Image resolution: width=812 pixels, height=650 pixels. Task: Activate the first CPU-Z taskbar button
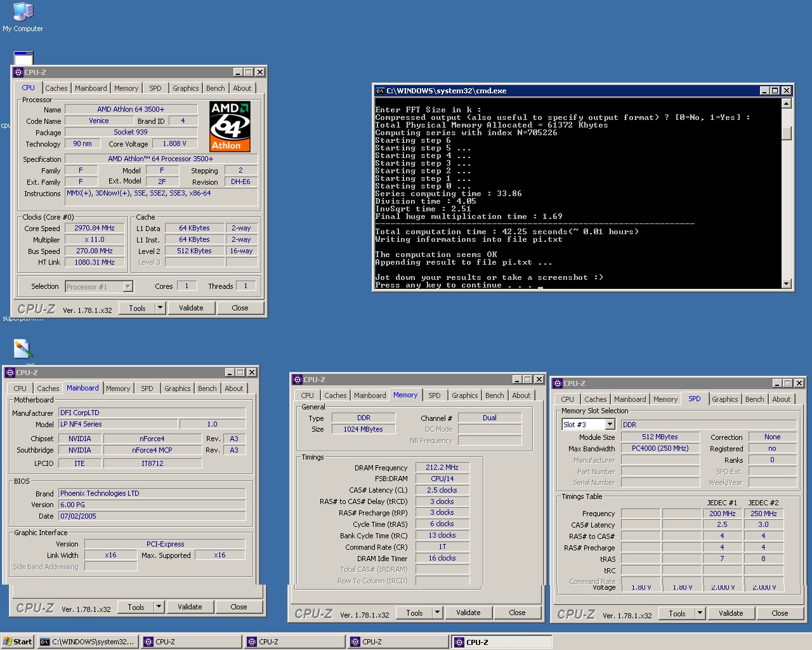192,642
